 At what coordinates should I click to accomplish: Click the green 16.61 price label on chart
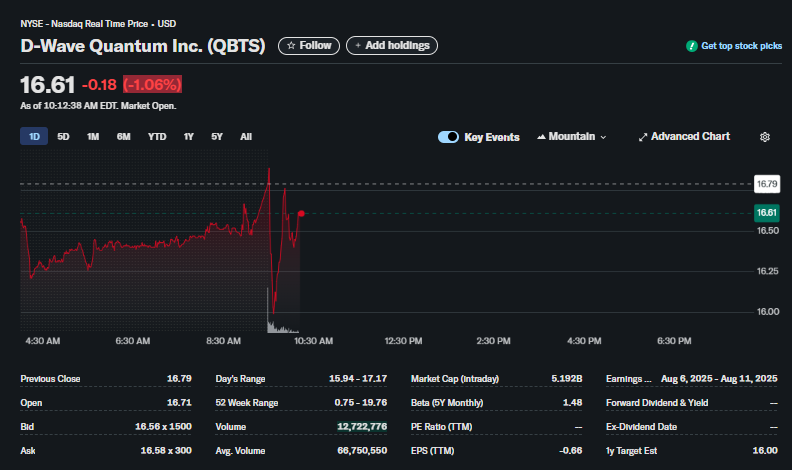click(x=767, y=213)
